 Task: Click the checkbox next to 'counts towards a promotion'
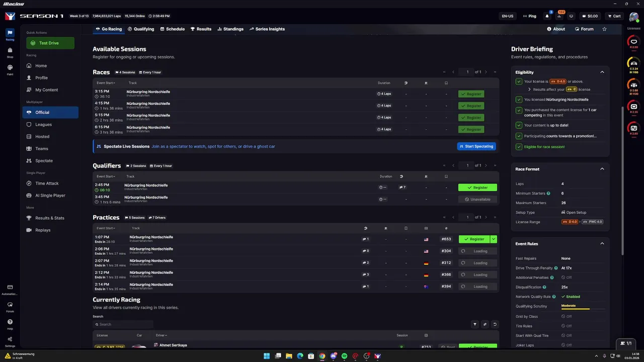519,136
